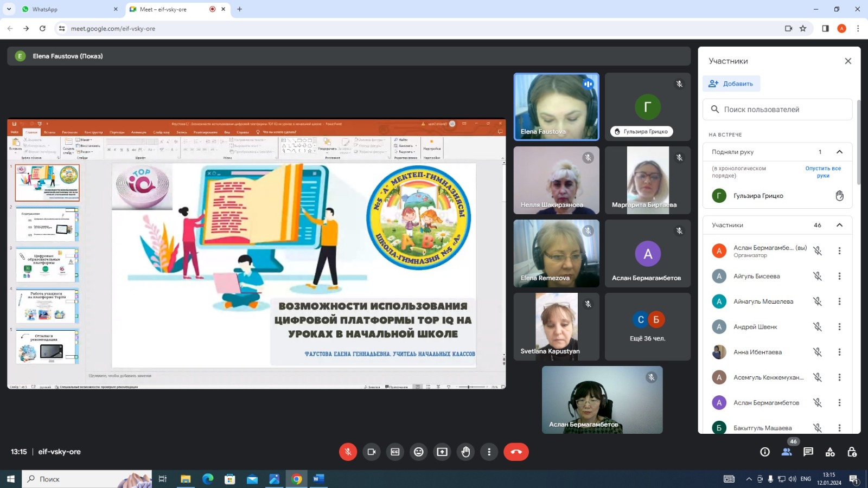Open host controls lock icon

pos(852,452)
